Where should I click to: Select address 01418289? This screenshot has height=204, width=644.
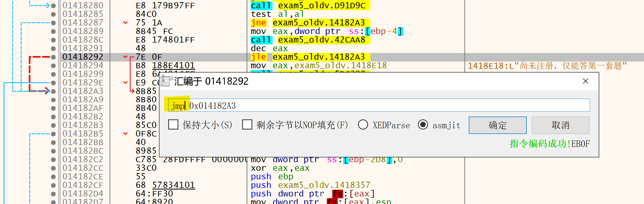point(83,31)
